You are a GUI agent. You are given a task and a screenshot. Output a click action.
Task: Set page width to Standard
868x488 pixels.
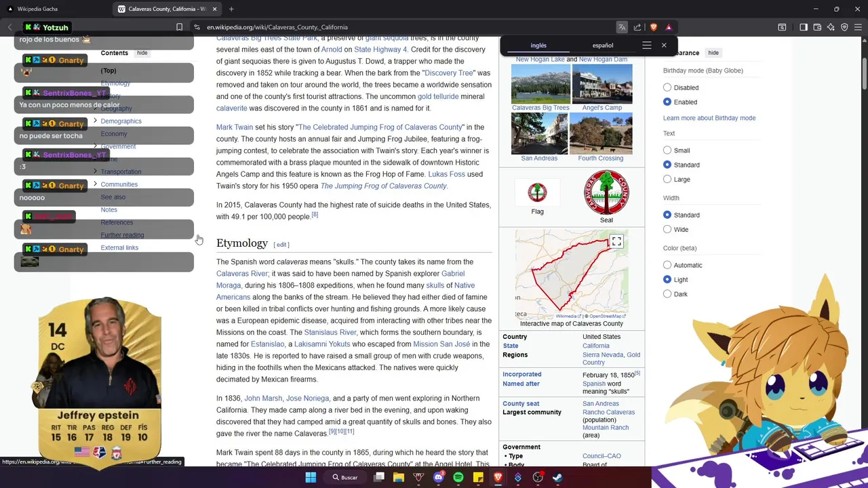pyautogui.click(x=667, y=215)
